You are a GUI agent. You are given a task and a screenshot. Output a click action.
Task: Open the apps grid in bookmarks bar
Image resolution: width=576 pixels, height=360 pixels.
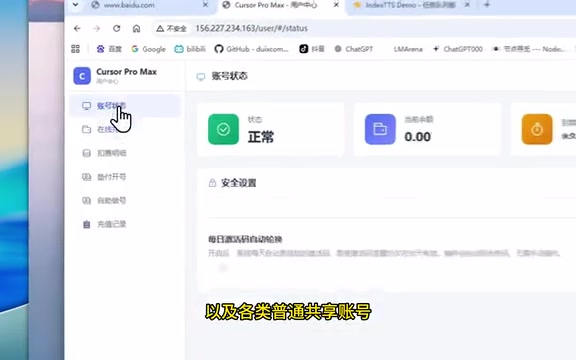click(x=75, y=49)
